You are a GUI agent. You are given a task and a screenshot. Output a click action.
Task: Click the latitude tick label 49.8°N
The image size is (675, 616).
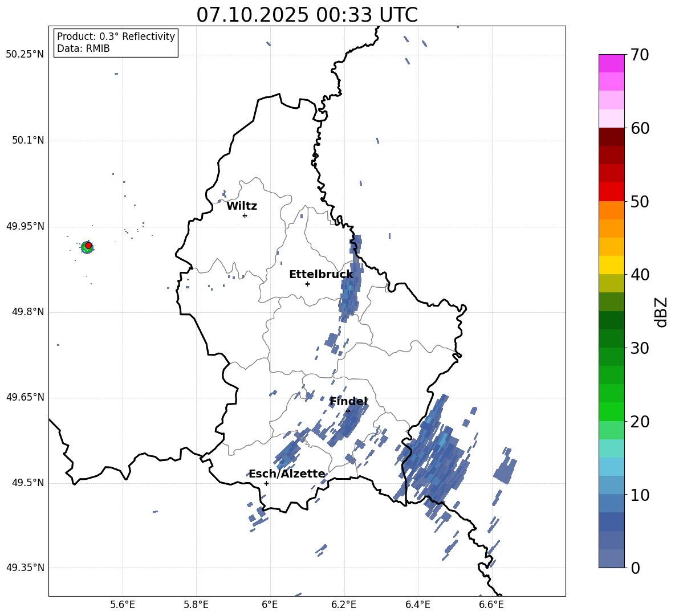(28, 312)
